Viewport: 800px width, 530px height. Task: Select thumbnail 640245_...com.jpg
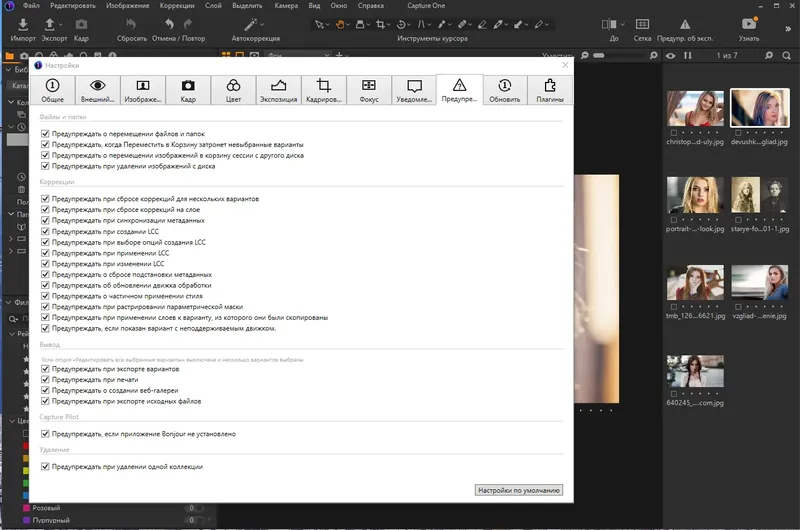[695, 371]
